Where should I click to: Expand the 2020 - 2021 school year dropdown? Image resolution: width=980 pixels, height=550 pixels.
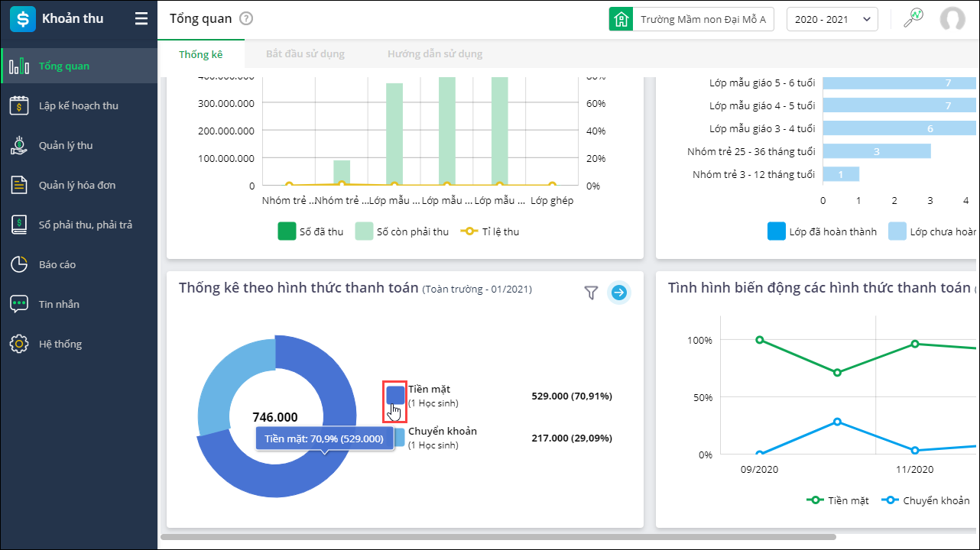click(x=832, y=19)
